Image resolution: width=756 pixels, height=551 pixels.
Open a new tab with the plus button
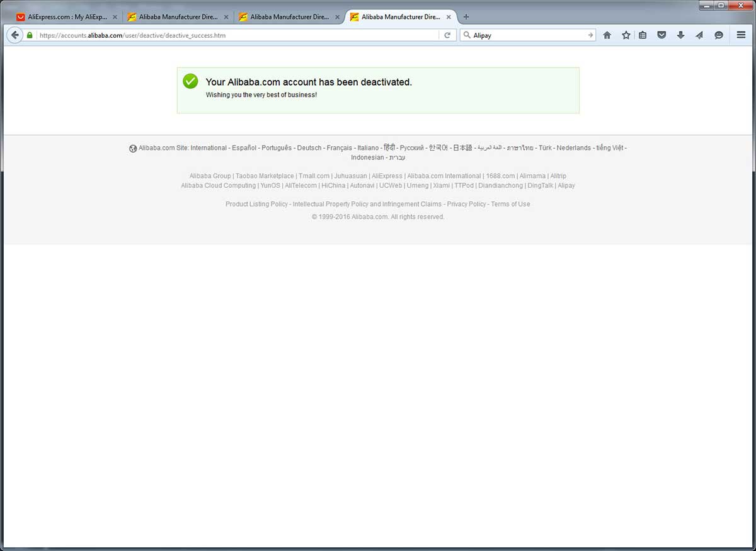click(x=466, y=17)
